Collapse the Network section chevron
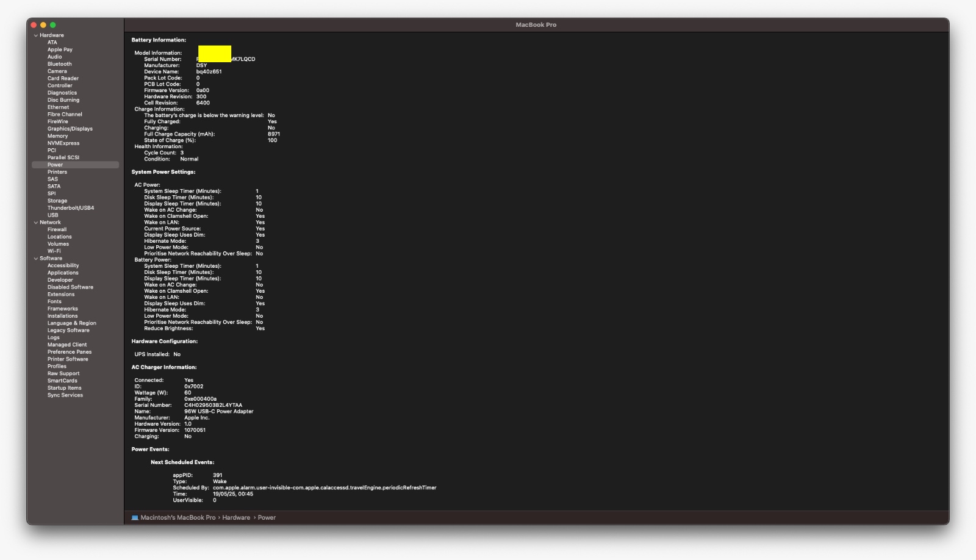Viewport: 976px width, 560px height. [36, 223]
